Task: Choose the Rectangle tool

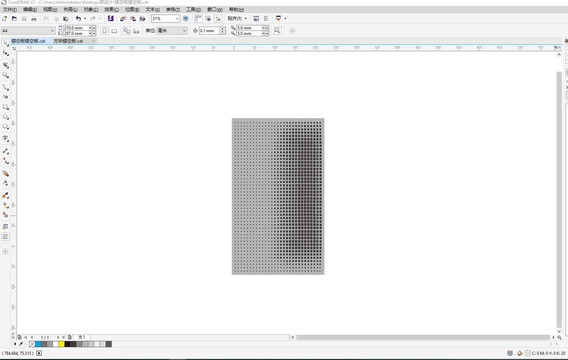Action: [5, 107]
